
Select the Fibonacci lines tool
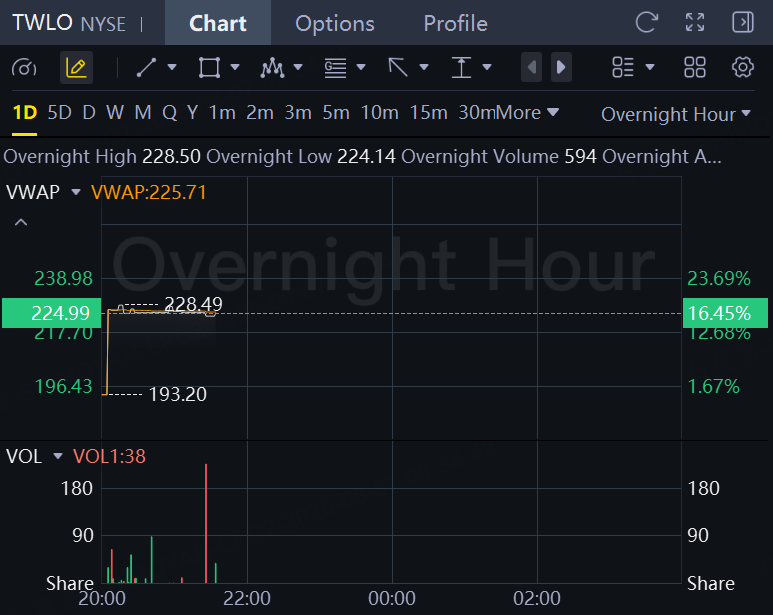(335, 68)
